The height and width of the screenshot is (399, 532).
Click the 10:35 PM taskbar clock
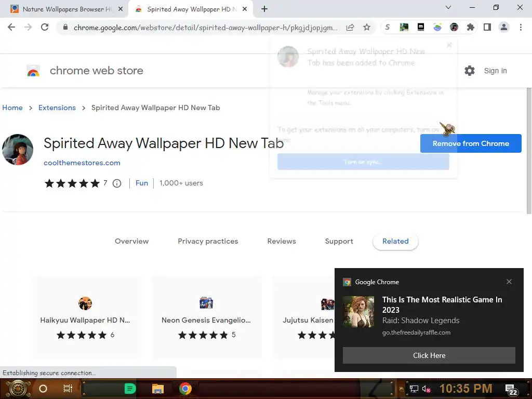coord(465,389)
